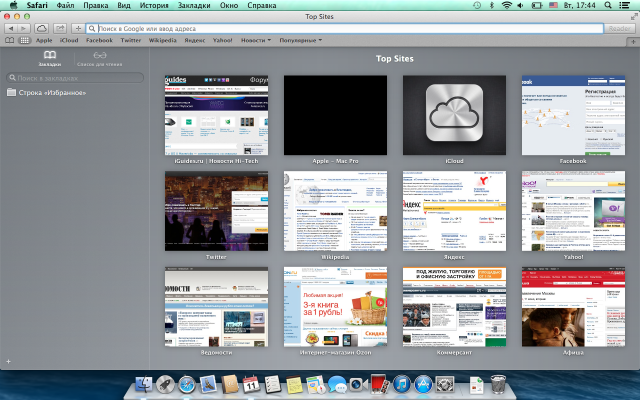
Task: Open the Wi-Fi status icon in menu bar
Action: [506, 5]
